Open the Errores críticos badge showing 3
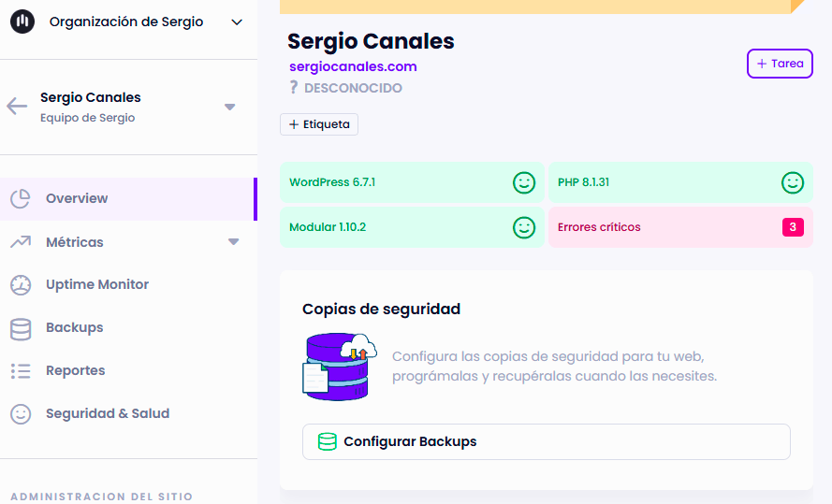The width and height of the screenshot is (832, 504). (x=792, y=227)
